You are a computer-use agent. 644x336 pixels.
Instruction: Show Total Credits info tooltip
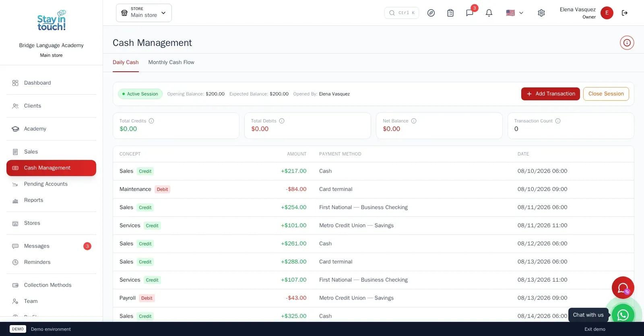pos(151,121)
